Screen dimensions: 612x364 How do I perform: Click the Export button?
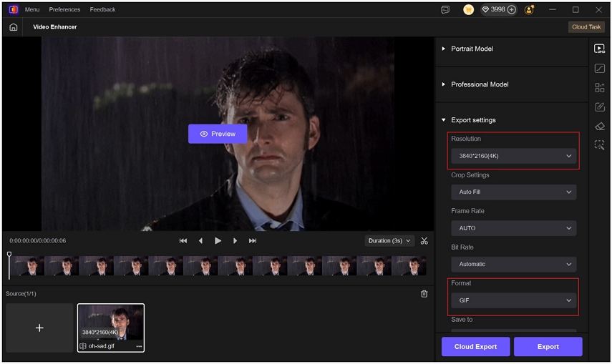click(x=548, y=346)
